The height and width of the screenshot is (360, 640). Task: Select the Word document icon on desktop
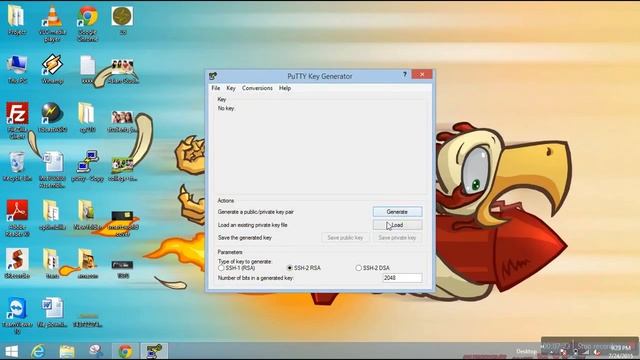click(x=52, y=312)
